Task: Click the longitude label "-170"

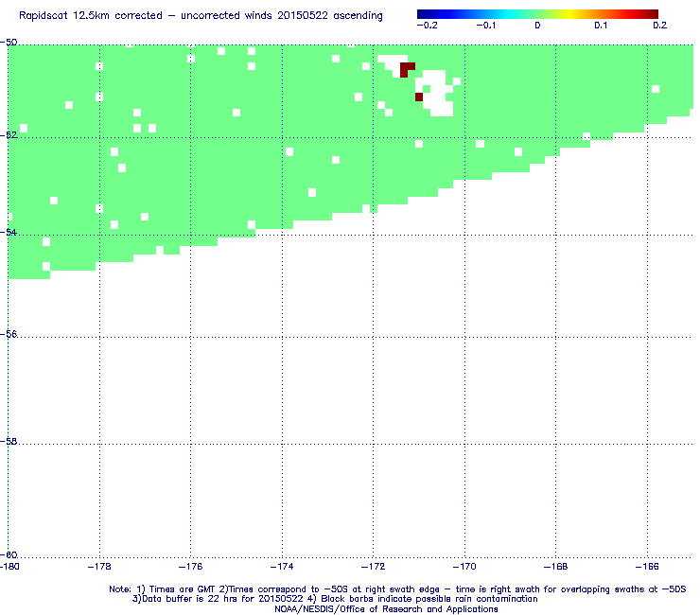Action: tap(464, 567)
